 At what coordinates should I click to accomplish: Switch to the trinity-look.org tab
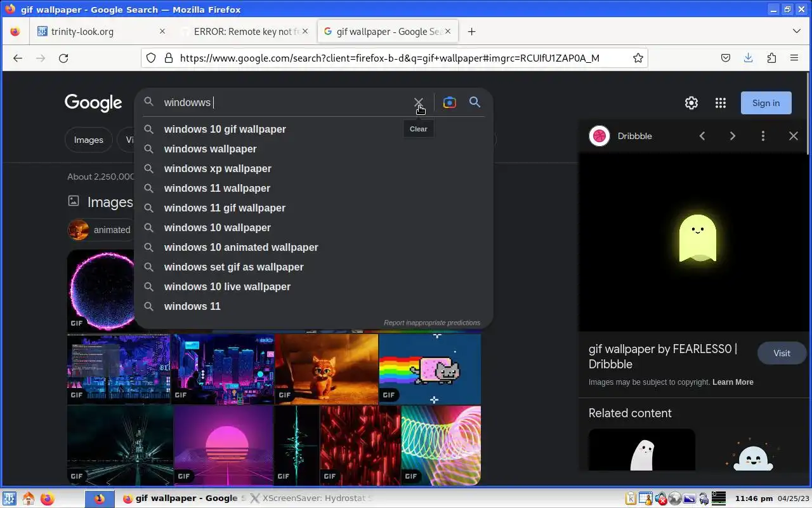click(x=101, y=31)
